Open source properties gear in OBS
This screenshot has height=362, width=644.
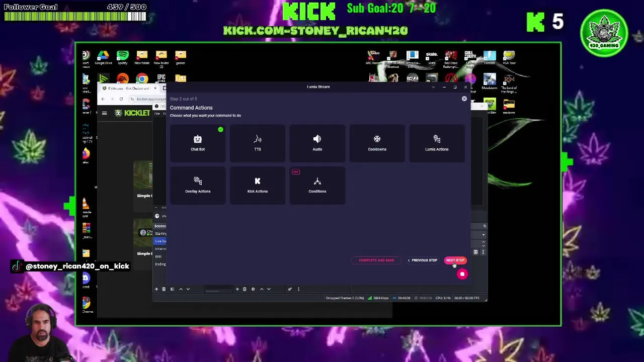click(x=253, y=289)
